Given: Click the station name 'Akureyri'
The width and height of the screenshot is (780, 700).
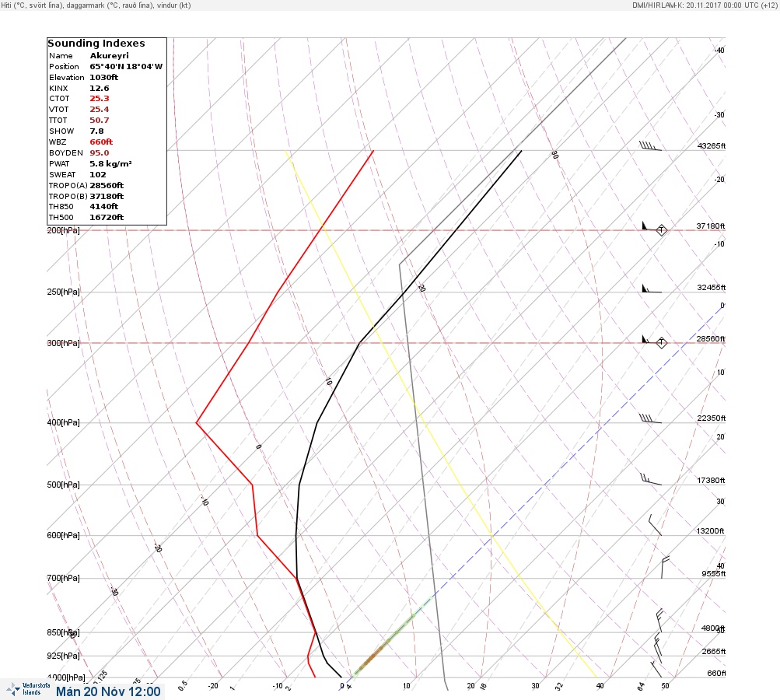Looking at the screenshot, I should (x=110, y=56).
